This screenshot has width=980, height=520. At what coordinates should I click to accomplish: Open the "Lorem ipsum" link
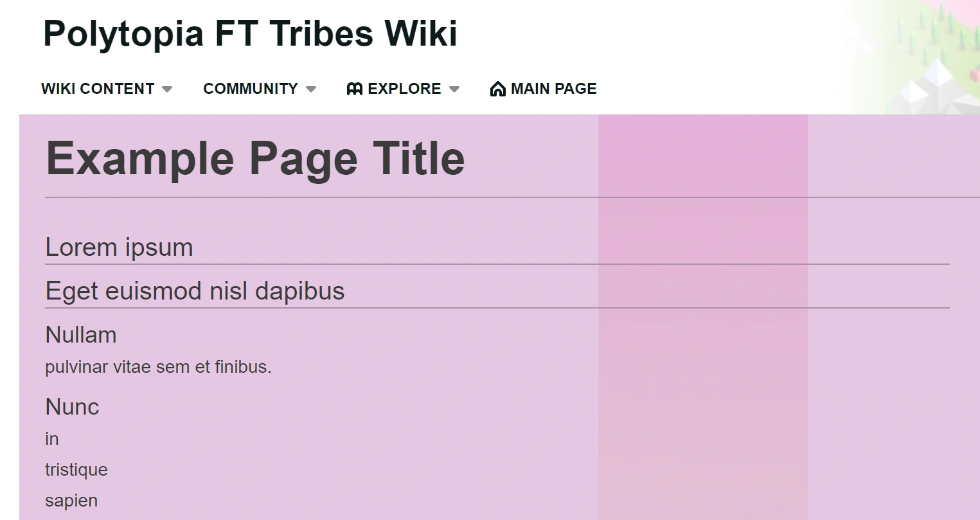coord(118,247)
